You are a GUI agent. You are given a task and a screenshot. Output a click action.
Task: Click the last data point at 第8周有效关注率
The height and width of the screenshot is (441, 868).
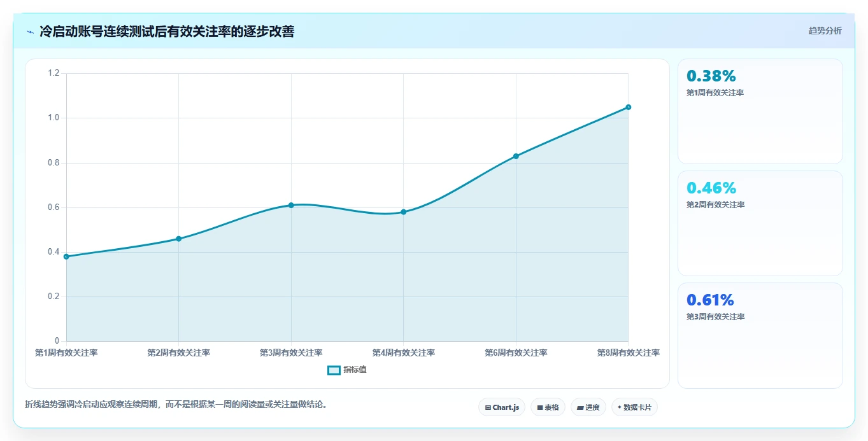click(628, 107)
